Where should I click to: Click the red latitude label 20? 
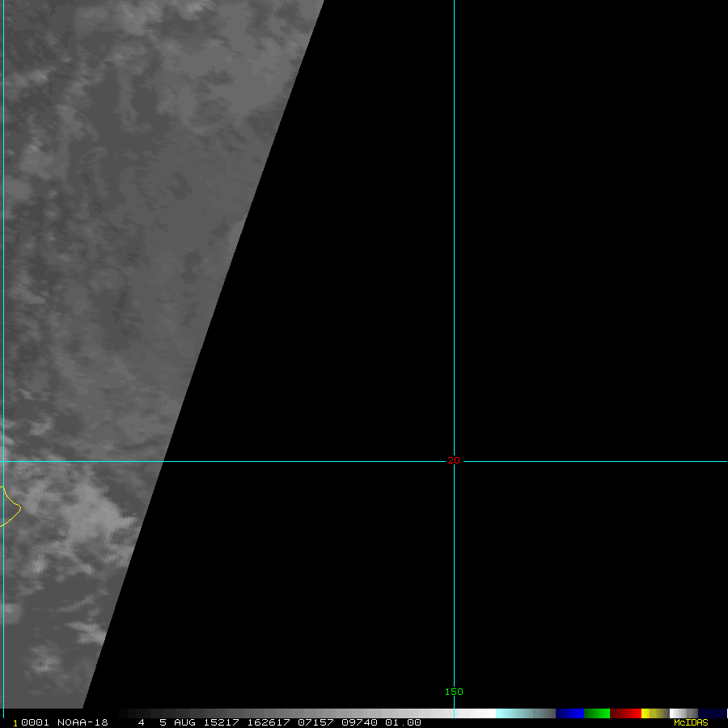click(x=454, y=461)
